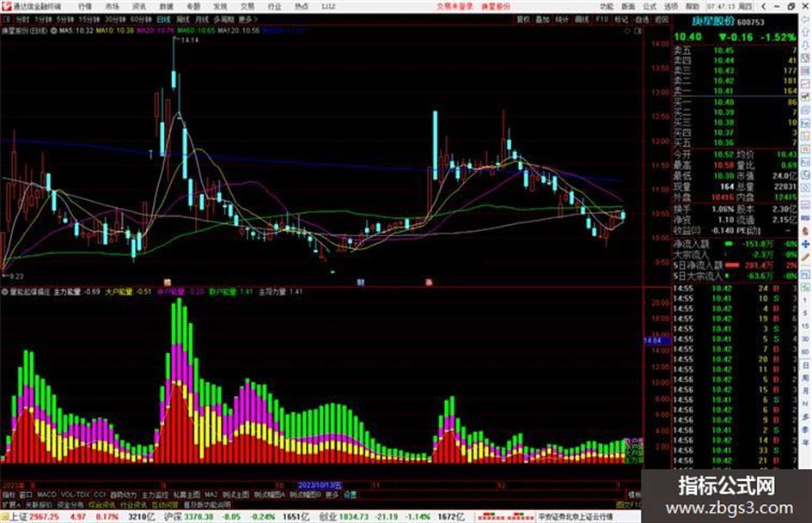Screen dimensions: 812x523
Task: Open 功能 in the top-right menu
Action: (x=607, y=7)
